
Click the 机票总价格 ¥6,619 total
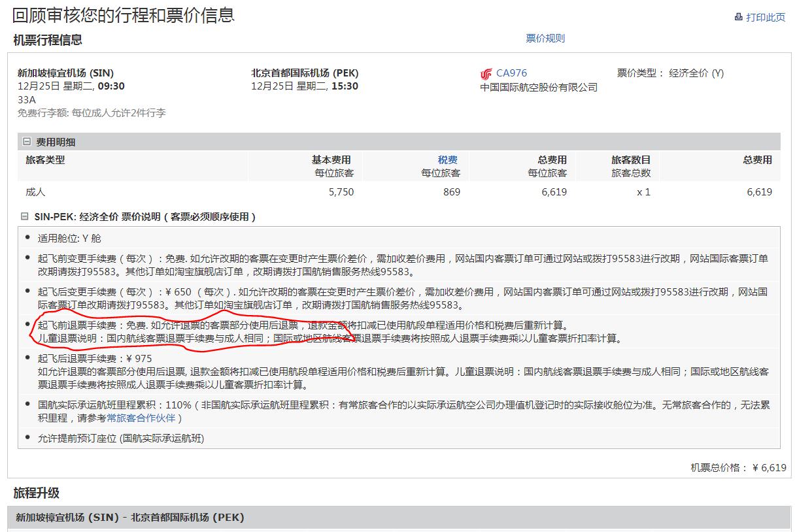(738, 467)
